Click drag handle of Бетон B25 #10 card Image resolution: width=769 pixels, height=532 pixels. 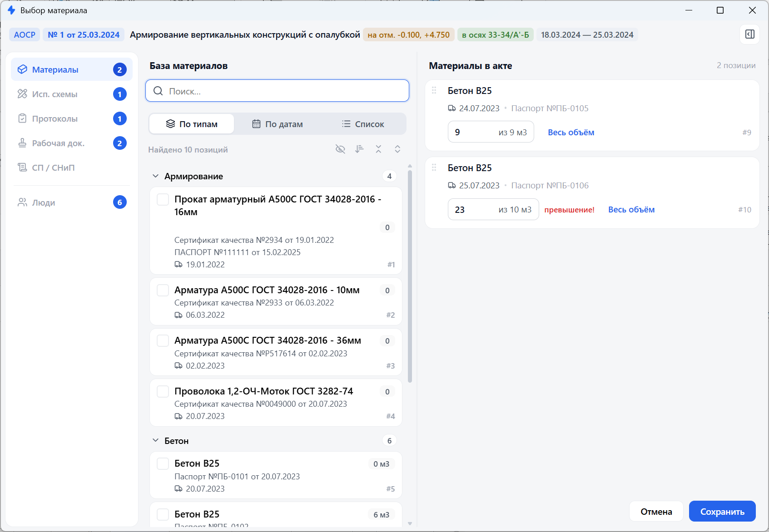point(434,167)
